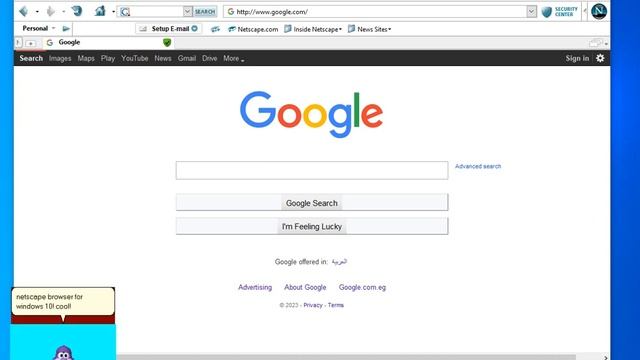Click the tab list icon at far right
This screenshot has height=360, width=640.
coord(595,42)
